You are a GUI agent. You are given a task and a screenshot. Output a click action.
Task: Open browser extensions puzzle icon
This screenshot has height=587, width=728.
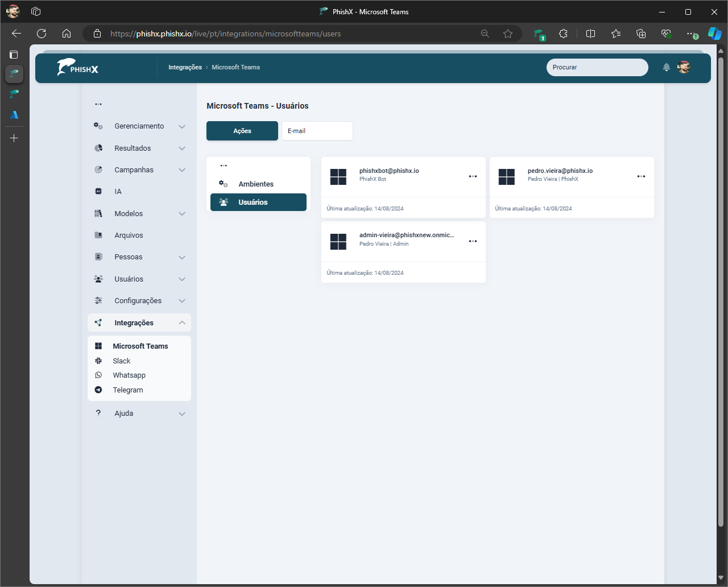pyautogui.click(x=563, y=34)
